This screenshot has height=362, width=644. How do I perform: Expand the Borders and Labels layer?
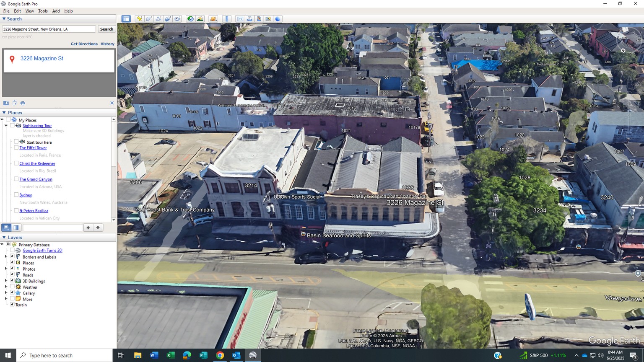6,256
